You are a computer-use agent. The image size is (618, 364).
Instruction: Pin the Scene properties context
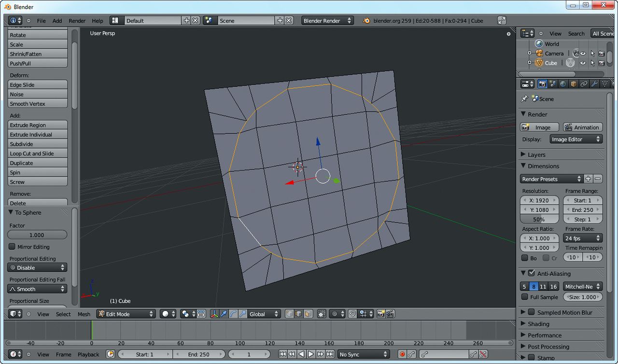click(x=524, y=98)
